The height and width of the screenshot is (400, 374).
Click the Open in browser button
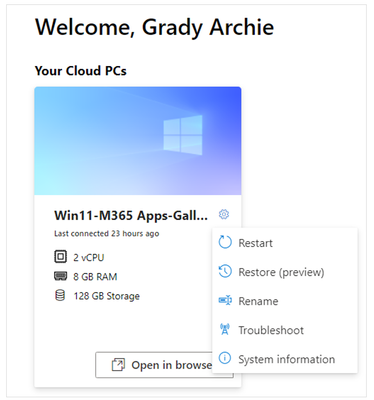pyautogui.click(x=164, y=365)
